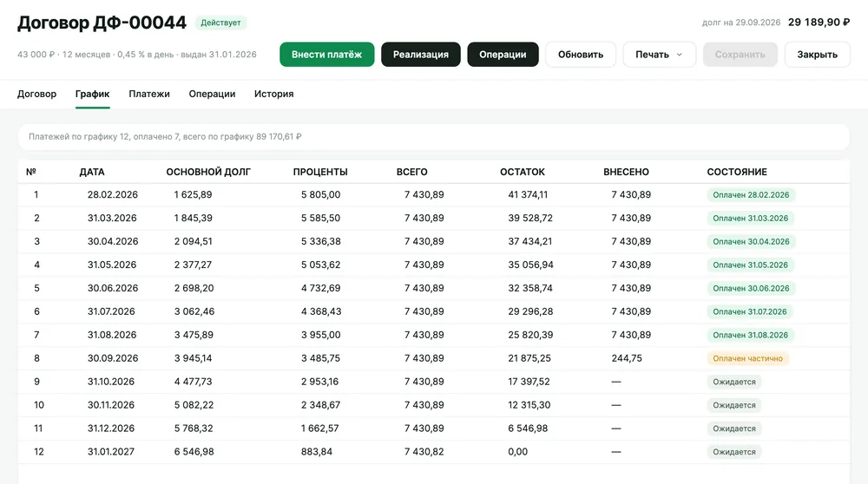Click the final balance 0,00
868x484 pixels.
click(517, 452)
